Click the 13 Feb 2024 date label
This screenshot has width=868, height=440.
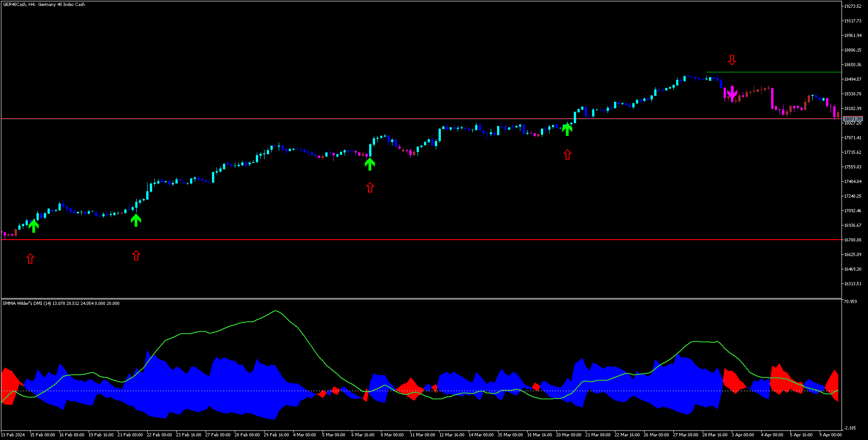(13, 435)
